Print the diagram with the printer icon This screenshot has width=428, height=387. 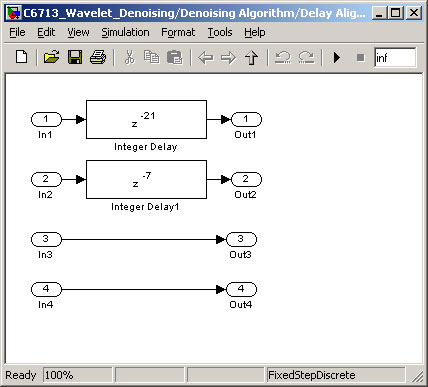tap(98, 57)
